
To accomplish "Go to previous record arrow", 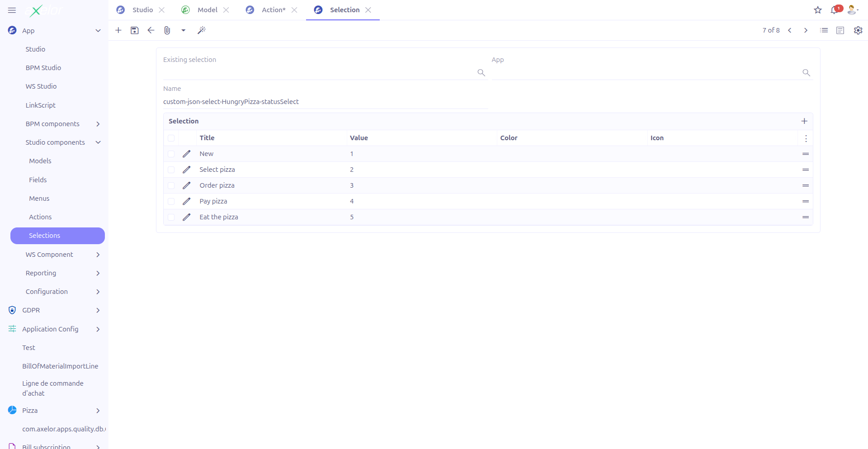I will coord(790,30).
